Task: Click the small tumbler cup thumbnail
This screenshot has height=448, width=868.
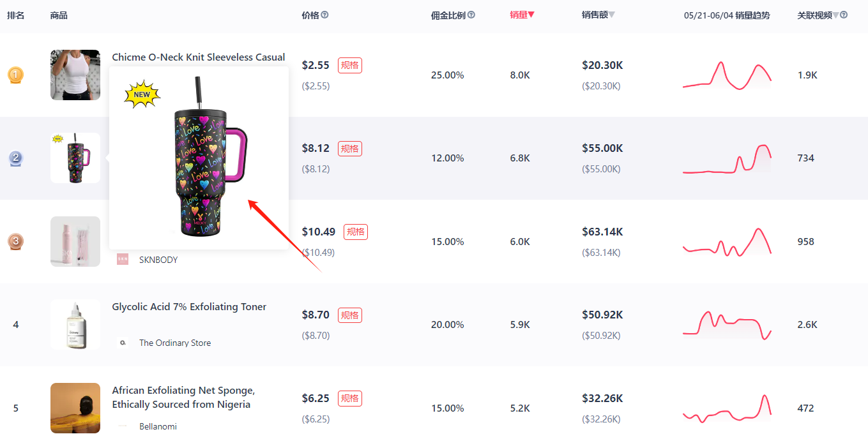Action: (x=75, y=158)
